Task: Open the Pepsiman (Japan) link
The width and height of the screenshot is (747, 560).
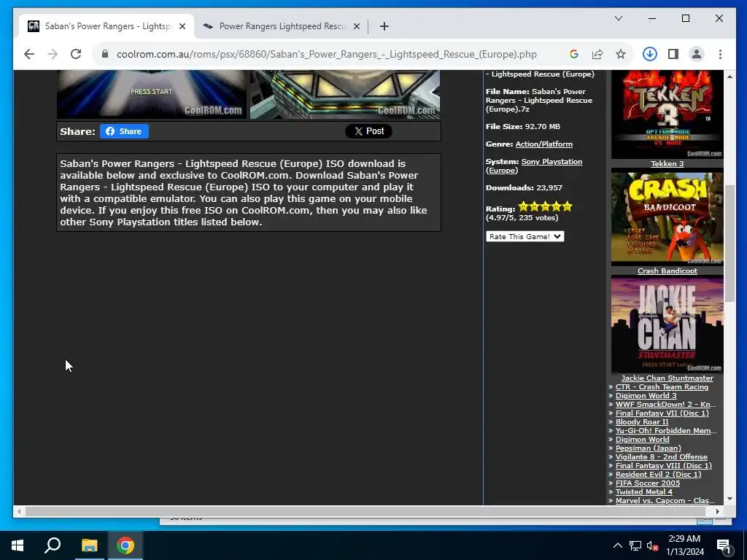Action: click(x=649, y=448)
